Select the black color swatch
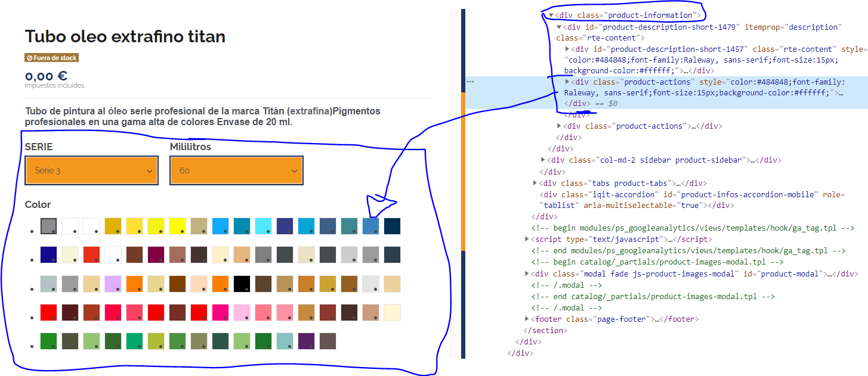Image resolution: width=868 pixels, height=376 pixels. click(x=242, y=284)
